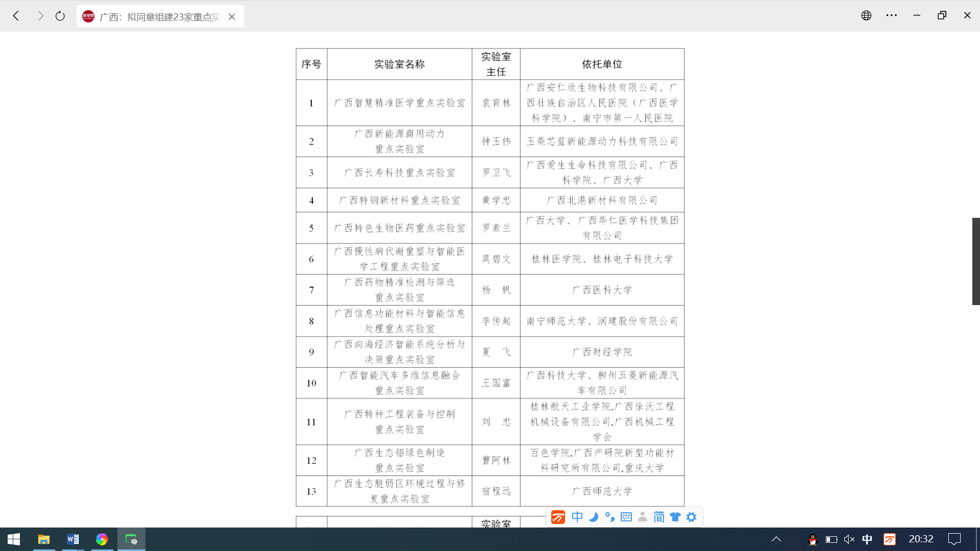The width and height of the screenshot is (980, 551).
Task: Toggle half/full width moon icon
Action: click(594, 517)
